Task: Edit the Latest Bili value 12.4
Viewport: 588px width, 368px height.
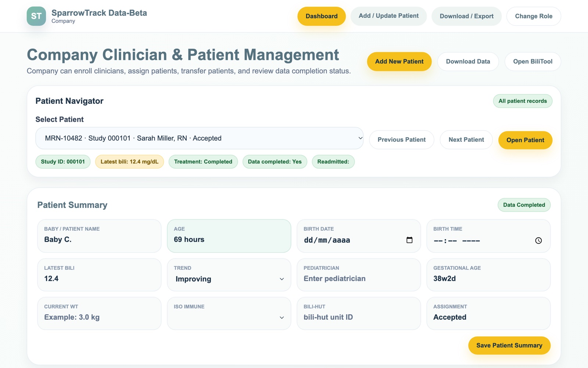Action: click(x=99, y=275)
